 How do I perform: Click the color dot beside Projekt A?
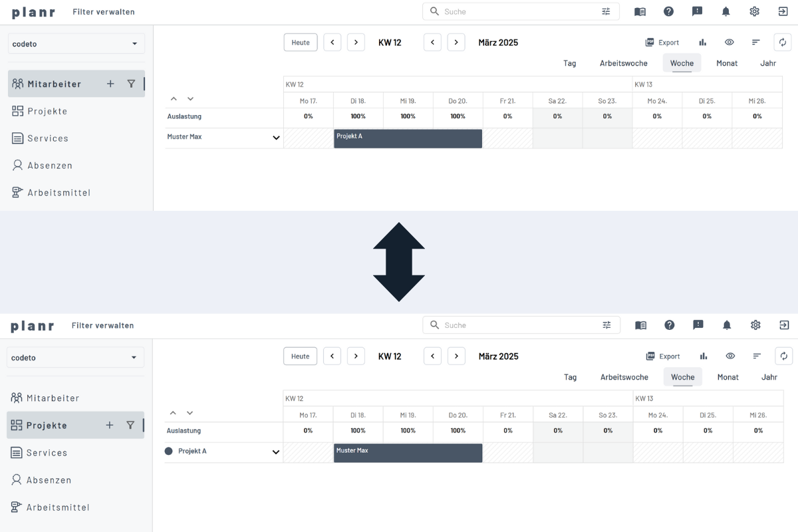[x=168, y=451]
